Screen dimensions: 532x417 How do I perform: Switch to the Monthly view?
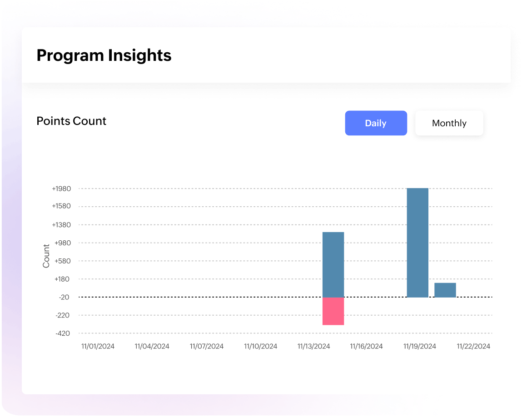[449, 123]
